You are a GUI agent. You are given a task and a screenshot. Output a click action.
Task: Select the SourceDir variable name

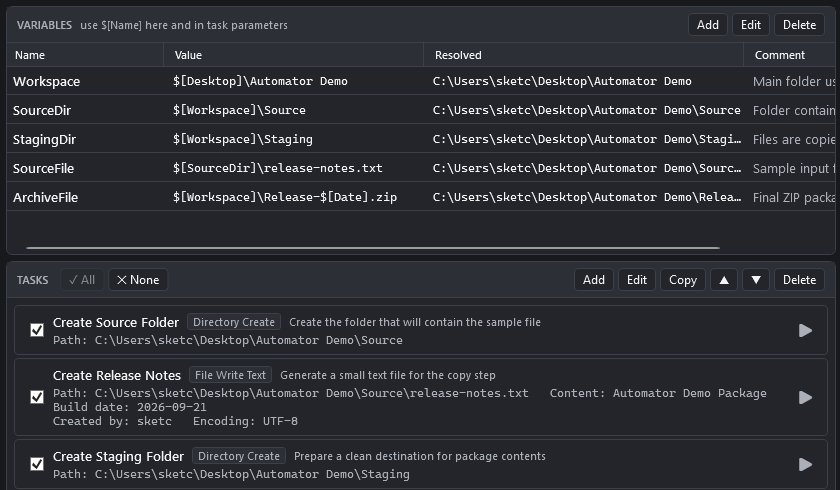[x=42, y=110]
